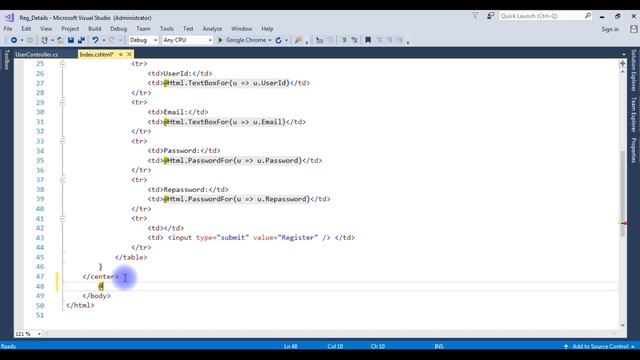
Task: Click the 'Col 10' status bar indicator
Action: point(335,347)
